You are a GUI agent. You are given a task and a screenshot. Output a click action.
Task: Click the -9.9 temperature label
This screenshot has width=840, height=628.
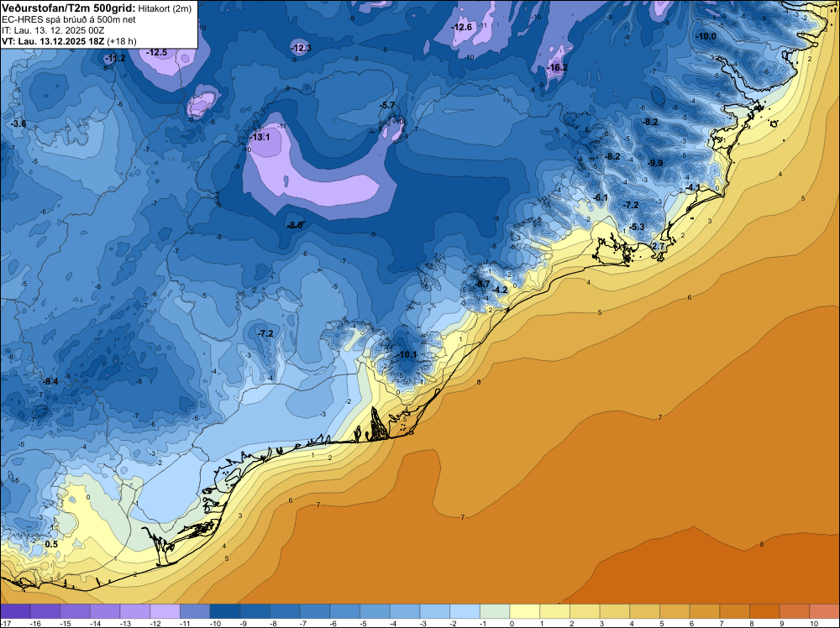pyautogui.click(x=655, y=163)
